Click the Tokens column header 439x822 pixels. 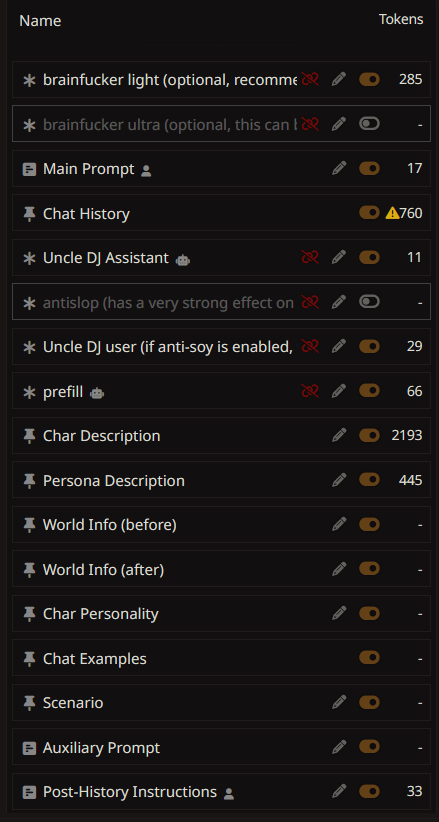pos(401,19)
